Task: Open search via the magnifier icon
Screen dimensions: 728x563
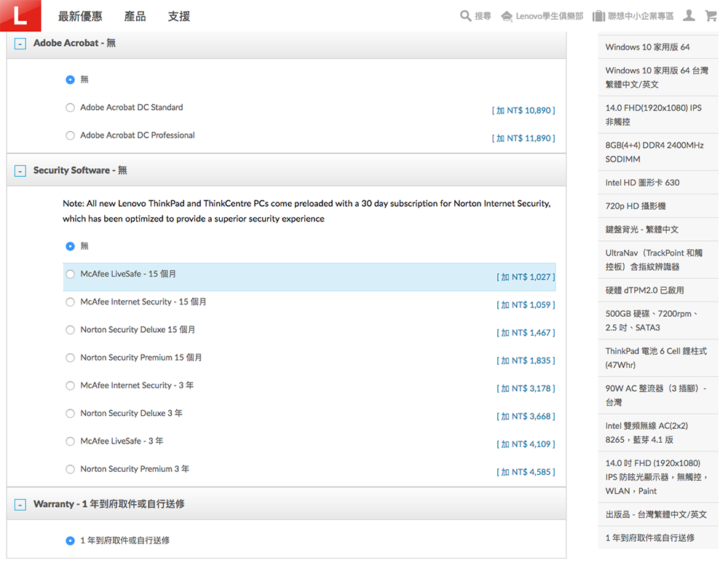Action: (466, 16)
